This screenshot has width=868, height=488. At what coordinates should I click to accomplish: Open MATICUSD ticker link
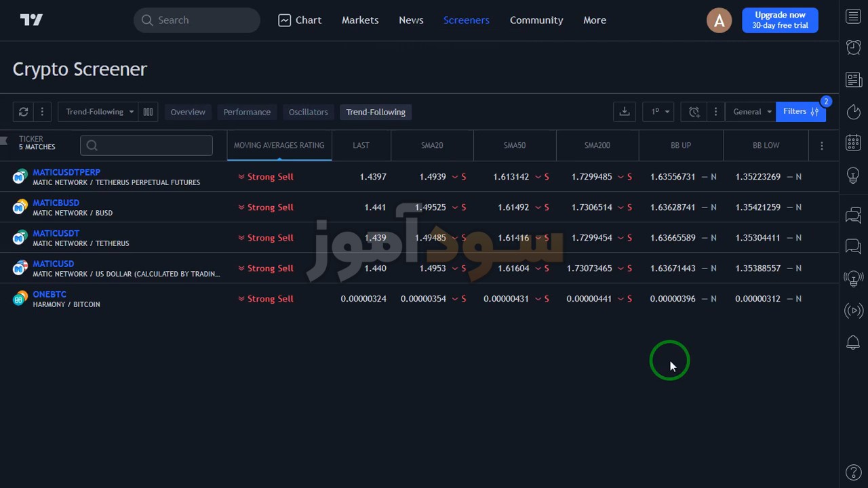click(53, 264)
